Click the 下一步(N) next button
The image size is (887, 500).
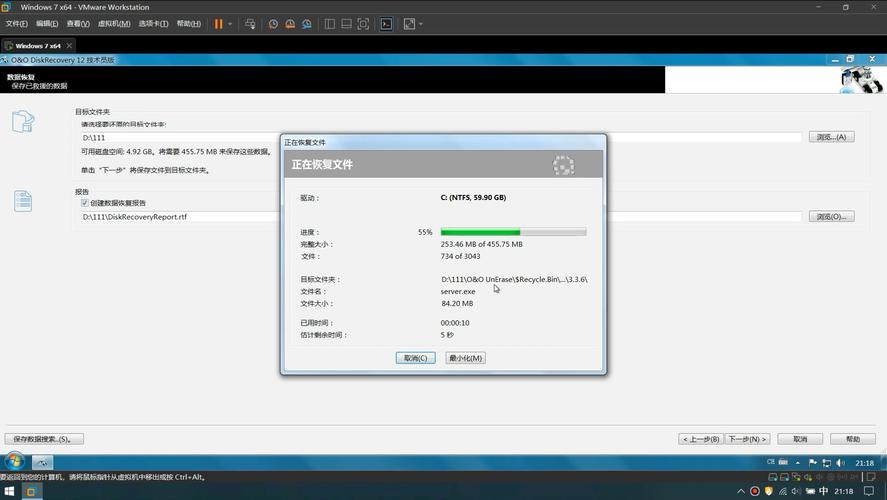[747, 439]
